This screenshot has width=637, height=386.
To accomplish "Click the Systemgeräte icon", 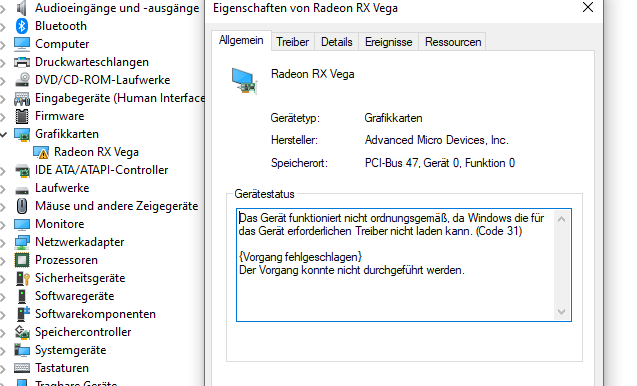I will pos(22,350).
